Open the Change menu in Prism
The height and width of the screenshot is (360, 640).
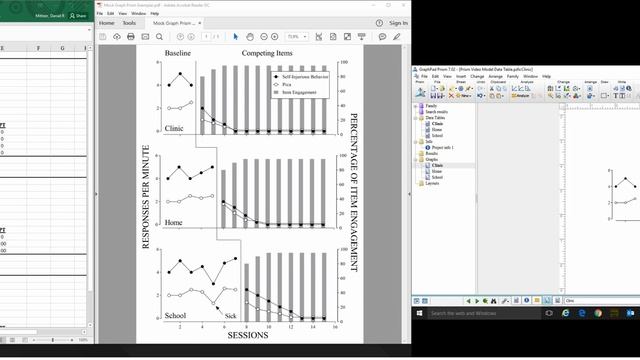point(477,76)
